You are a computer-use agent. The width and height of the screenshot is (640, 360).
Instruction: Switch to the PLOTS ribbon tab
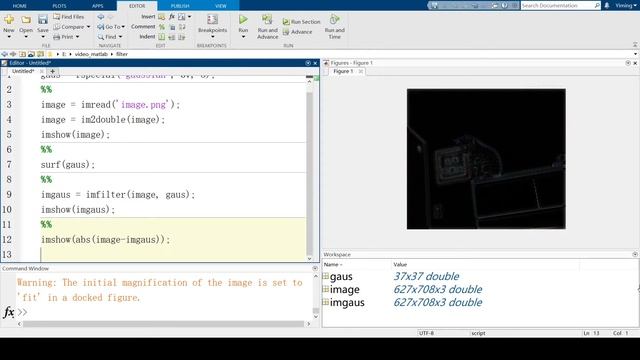click(x=59, y=6)
